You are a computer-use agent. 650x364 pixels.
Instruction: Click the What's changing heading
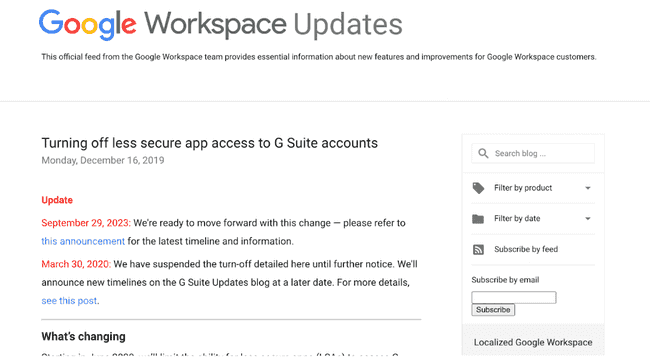83,337
